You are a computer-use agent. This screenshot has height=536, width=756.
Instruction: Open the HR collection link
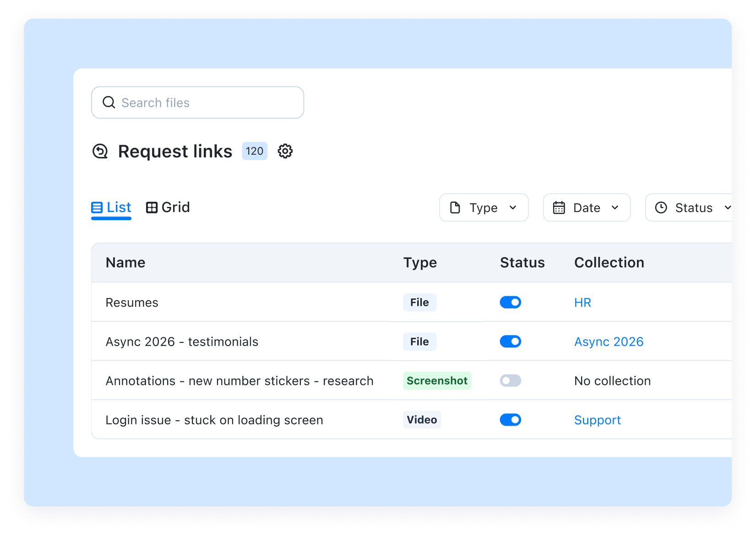(x=582, y=302)
